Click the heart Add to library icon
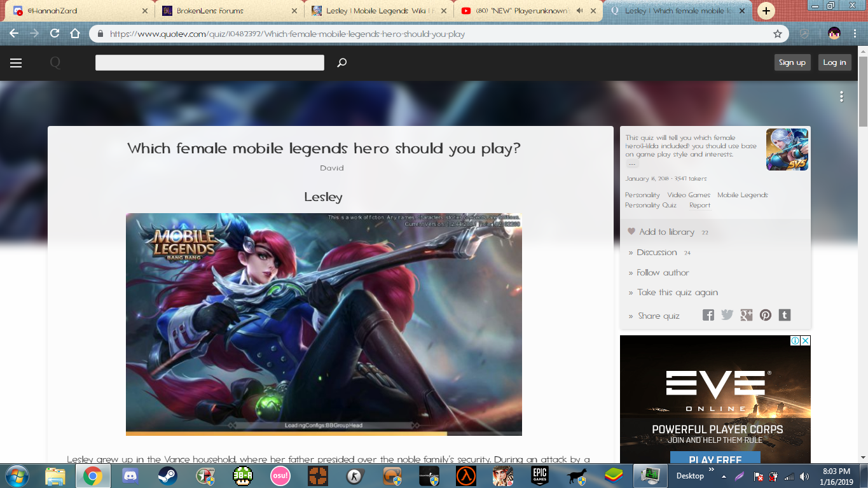 click(631, 232)
